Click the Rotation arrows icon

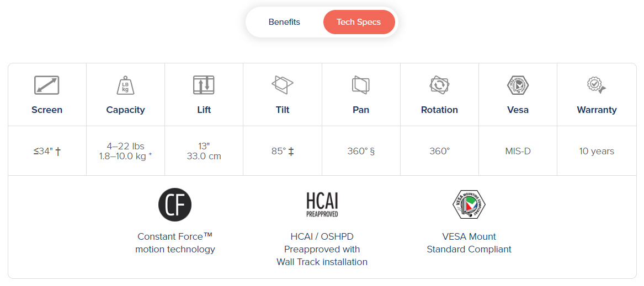coord(439,85)
